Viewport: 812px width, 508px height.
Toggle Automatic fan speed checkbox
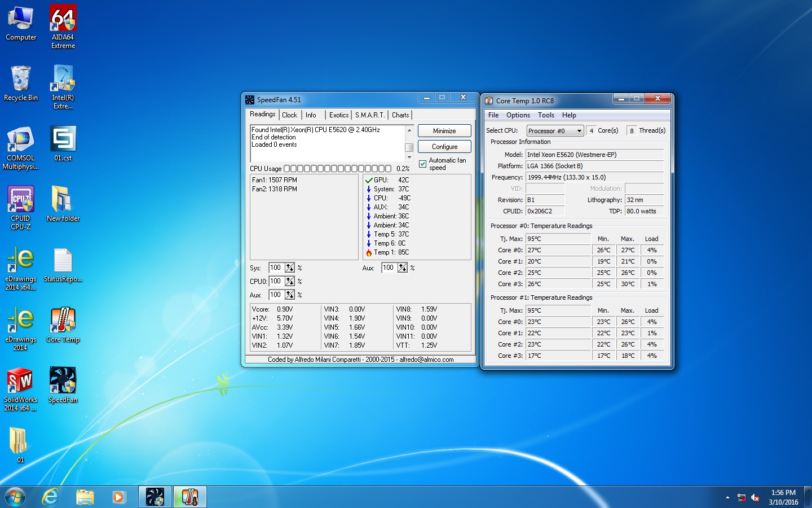423,164
